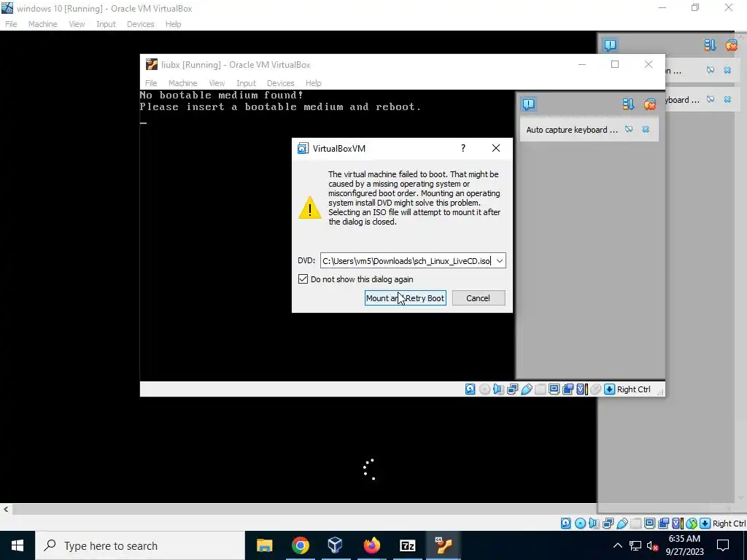The image size is (747, 560).
Task: Uncheck Do not show this dialog again
Action: (303, 279)
